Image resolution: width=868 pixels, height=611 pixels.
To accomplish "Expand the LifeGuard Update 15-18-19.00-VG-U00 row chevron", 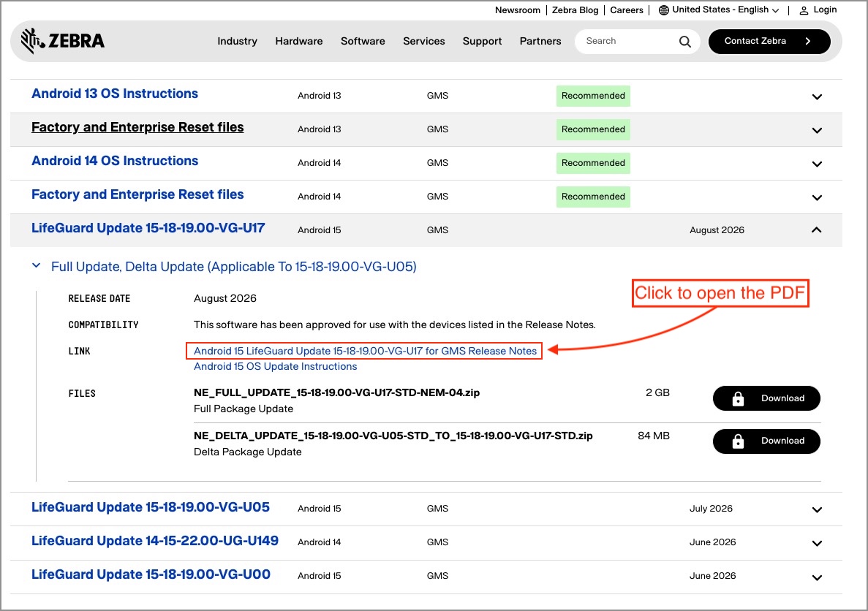I will 817,578.
